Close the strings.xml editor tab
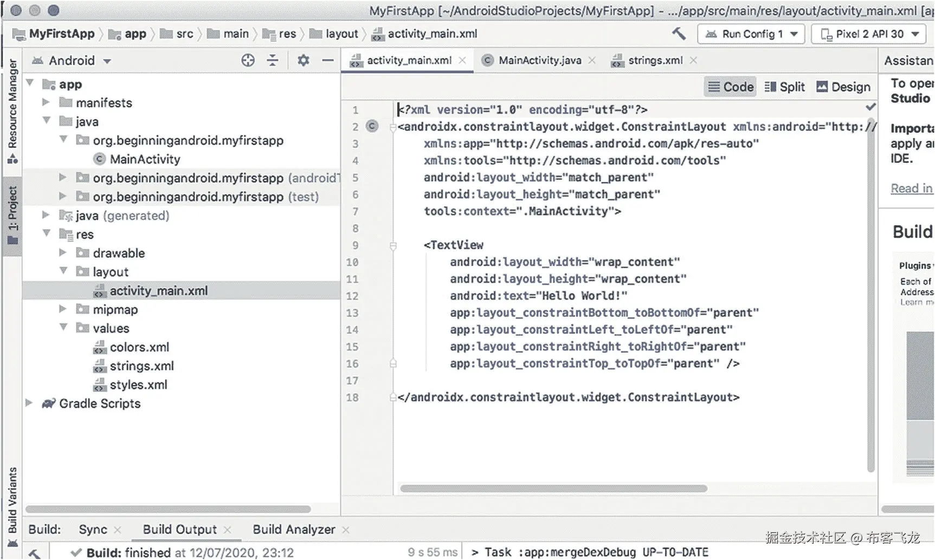Screen dimensions: 935x560 [693, 60]
